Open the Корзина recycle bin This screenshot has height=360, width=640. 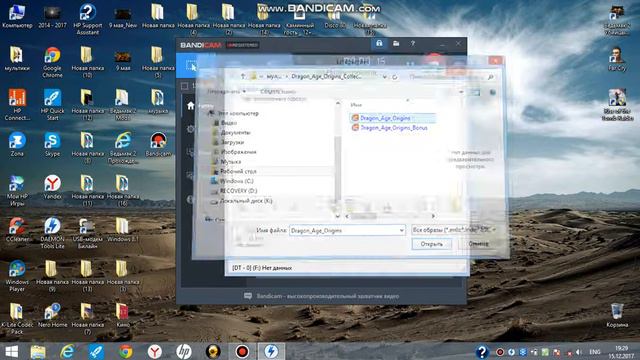tap(617, 316)
